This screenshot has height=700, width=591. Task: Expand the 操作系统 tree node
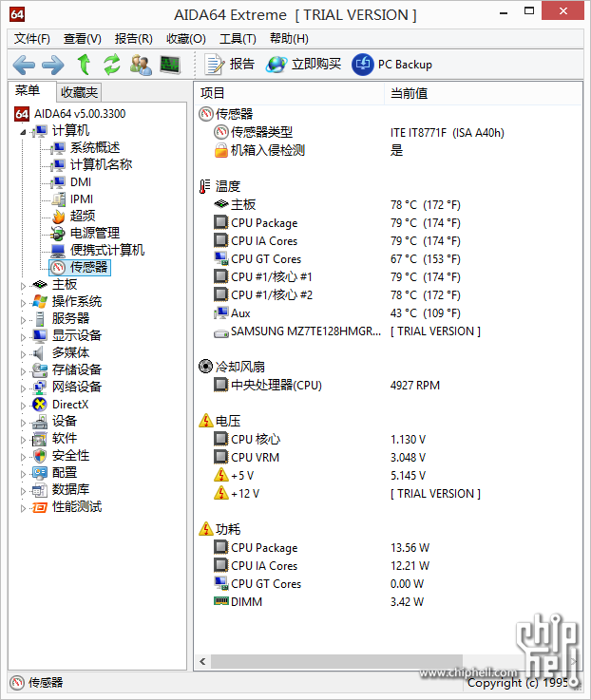[23, 303]
